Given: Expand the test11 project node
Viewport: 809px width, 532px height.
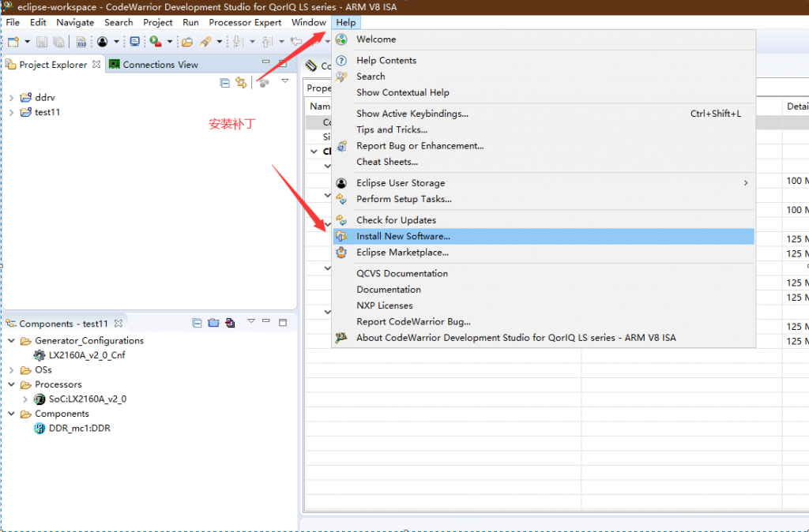Looking at the screenshot, I should tap(11, 112).
